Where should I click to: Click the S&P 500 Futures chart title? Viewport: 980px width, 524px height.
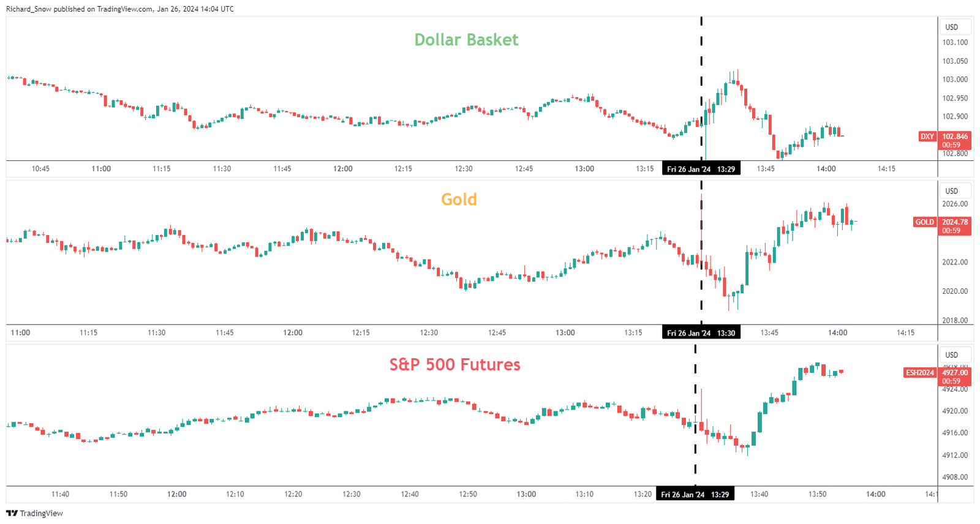coord(454,365)
